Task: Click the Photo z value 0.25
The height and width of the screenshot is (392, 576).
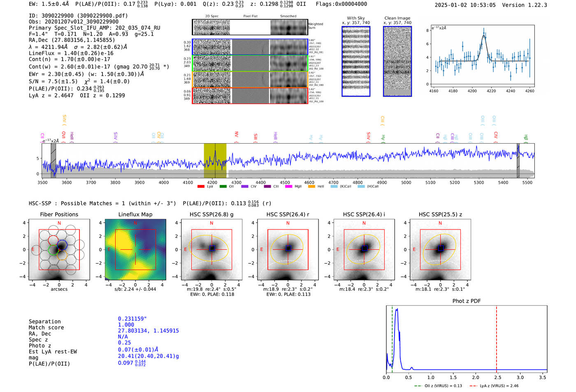Action: click(124, 343)
